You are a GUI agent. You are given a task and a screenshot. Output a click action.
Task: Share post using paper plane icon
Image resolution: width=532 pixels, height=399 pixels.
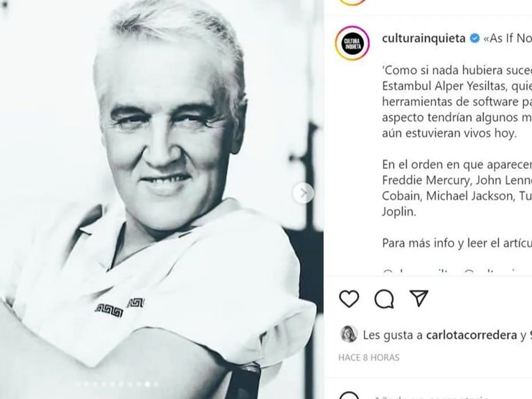click(x=419, y=299)
